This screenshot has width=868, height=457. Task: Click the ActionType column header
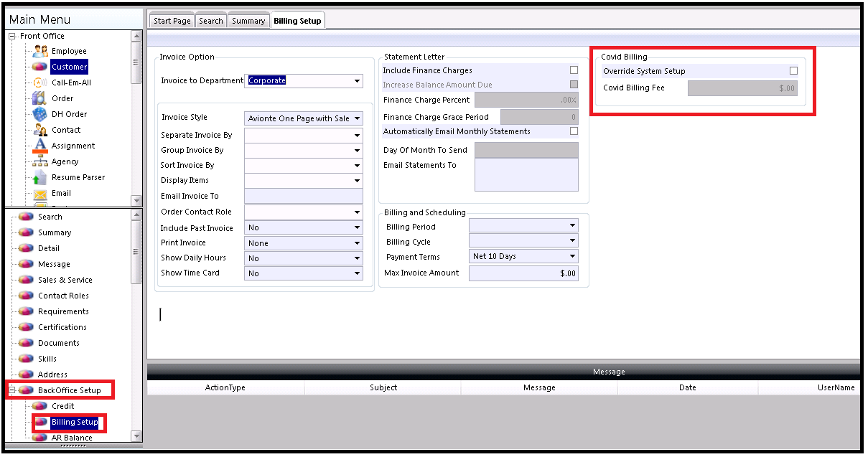(225, 387)
